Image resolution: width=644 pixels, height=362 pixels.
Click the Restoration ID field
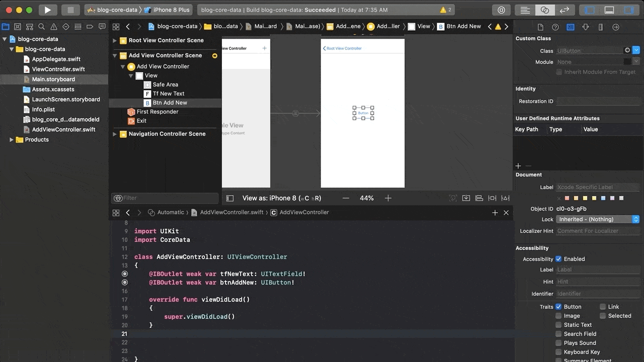[x=598, y=101]
